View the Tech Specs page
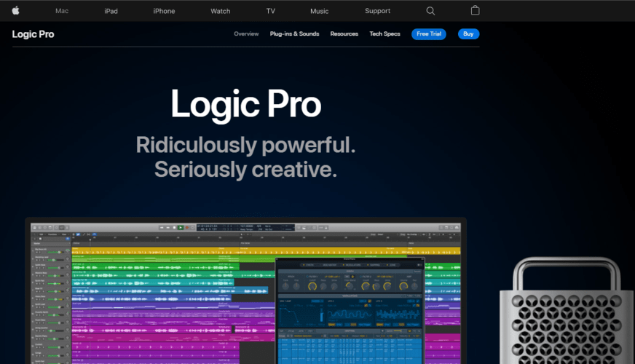 click(x=384, y=33)
